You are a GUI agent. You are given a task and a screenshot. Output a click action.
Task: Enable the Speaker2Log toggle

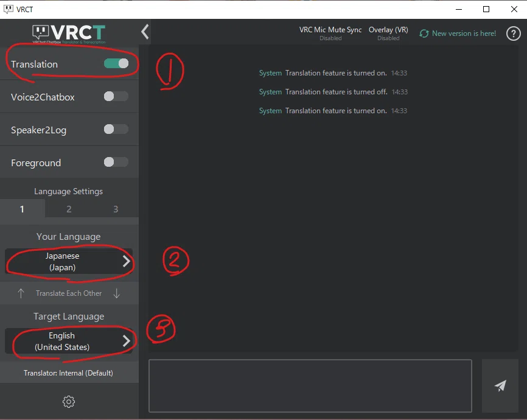click(x=116, y=129)
